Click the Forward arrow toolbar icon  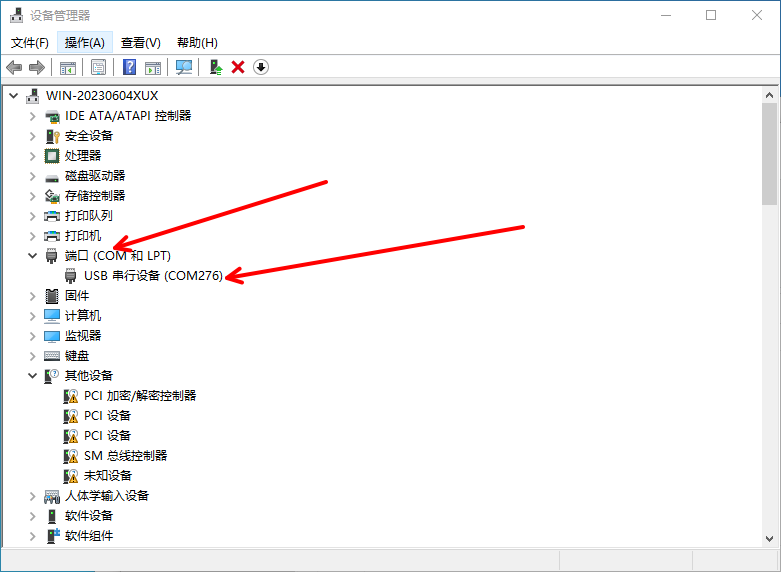click(x=37, y=67)
